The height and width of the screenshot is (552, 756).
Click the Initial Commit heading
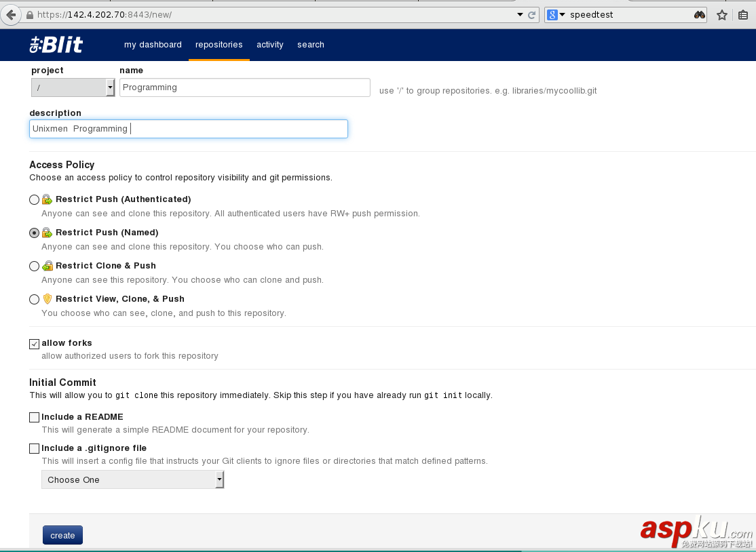pyautogui.click(x=62, y=382)
